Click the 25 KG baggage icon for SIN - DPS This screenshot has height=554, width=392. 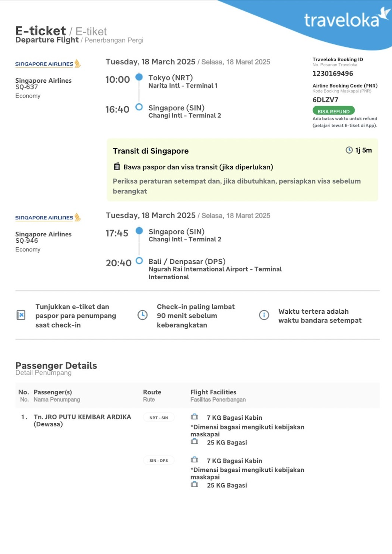click(x=195, y=485)
